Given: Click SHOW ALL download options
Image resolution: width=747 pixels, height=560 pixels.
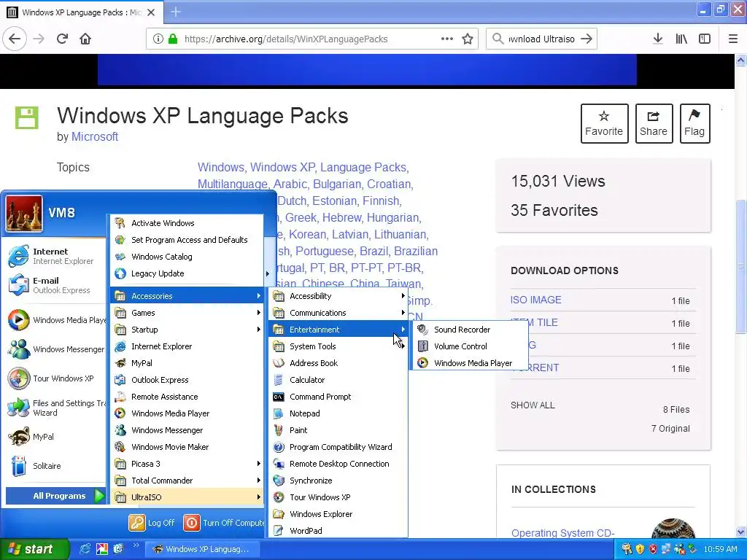Looking at the screenshot, I should click(x=533, y=405).
